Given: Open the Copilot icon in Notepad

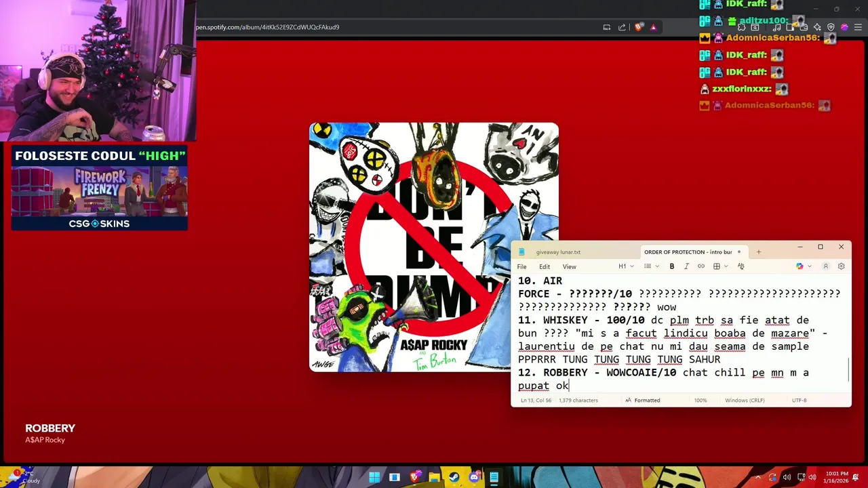Looking at the screenshot, I should click(800, 266).
